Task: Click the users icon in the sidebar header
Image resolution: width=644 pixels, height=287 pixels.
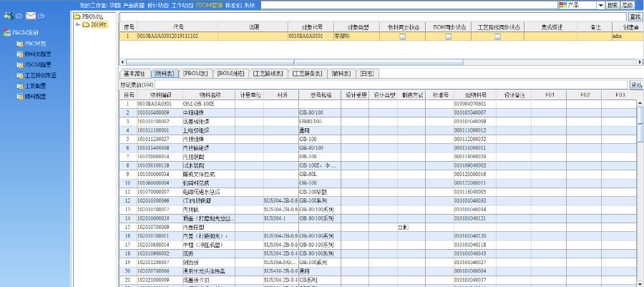Action: coord(8,15)
